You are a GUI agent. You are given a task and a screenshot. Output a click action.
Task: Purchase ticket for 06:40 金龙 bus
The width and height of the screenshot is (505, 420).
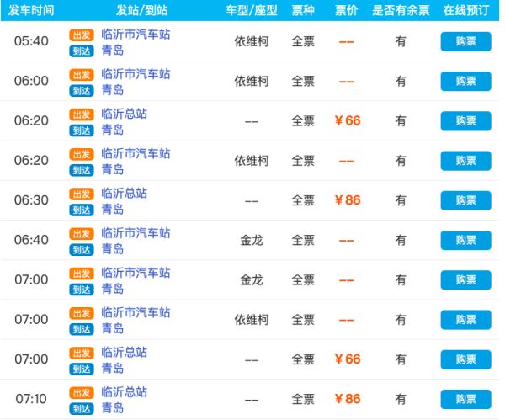pos(465,240)
